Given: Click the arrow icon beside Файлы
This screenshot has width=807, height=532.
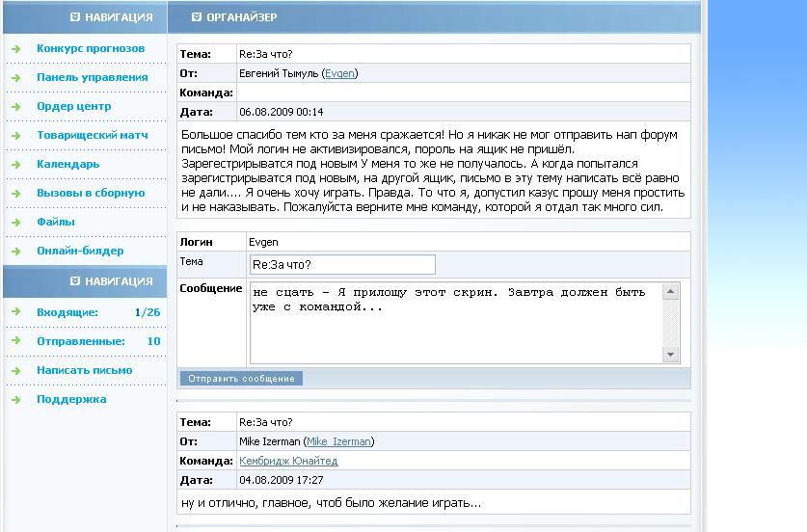Looking at the screenshot, I should (x=16, y=223).
